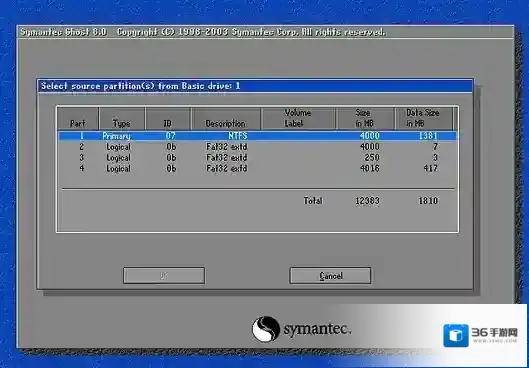Click the 1381 data size value
Viewport: 529px width, 368px height.
click(428, 136)
